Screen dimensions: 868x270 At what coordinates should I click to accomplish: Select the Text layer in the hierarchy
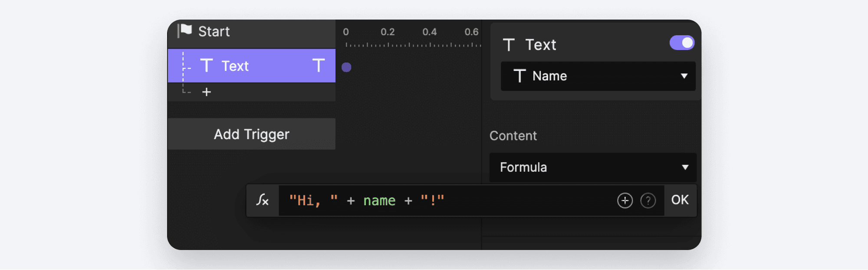coord(252,66)
